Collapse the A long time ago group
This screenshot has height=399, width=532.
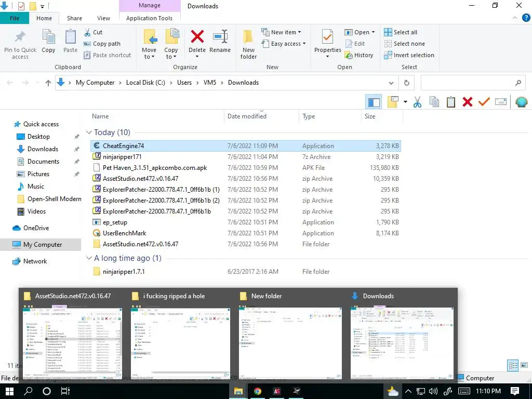tap(89, 258)
